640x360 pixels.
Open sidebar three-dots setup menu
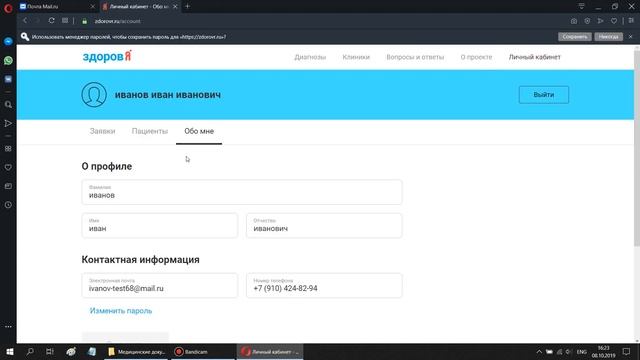(x=8, y=327)
